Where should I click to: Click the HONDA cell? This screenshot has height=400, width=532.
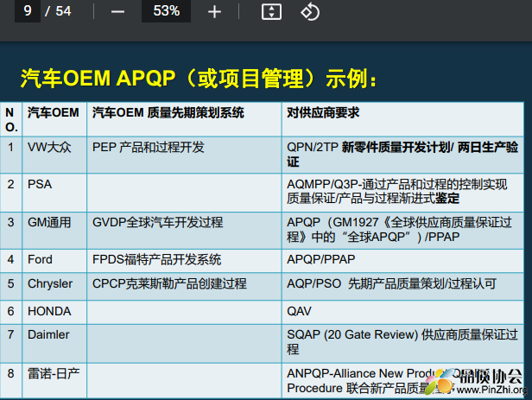click(54, 312)
